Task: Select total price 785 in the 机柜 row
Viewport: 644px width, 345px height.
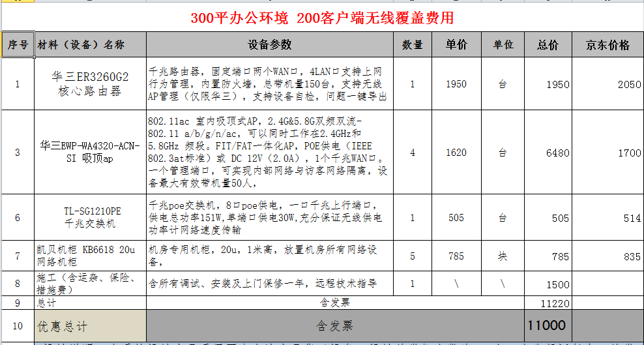Action: click(548, 256)
